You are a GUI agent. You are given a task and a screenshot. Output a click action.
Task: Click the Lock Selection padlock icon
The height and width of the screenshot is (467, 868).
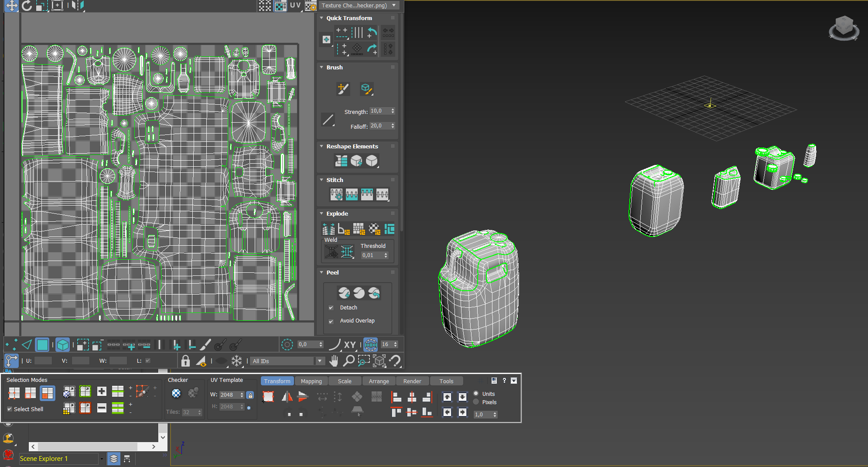pyautogui.click(x=185, y=361)
